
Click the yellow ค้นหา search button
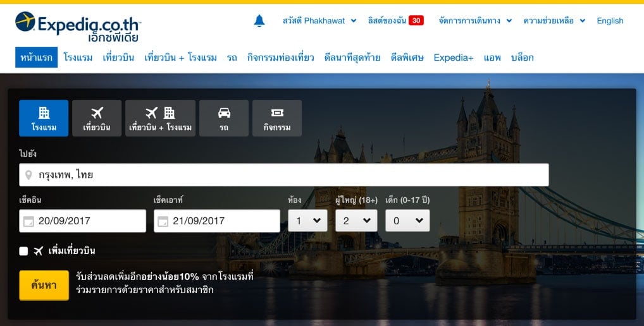tap(44, 286)
